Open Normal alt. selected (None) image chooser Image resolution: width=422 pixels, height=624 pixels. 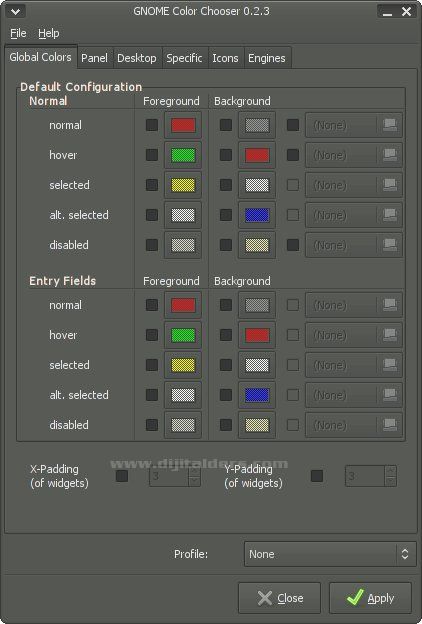[354, 215]
